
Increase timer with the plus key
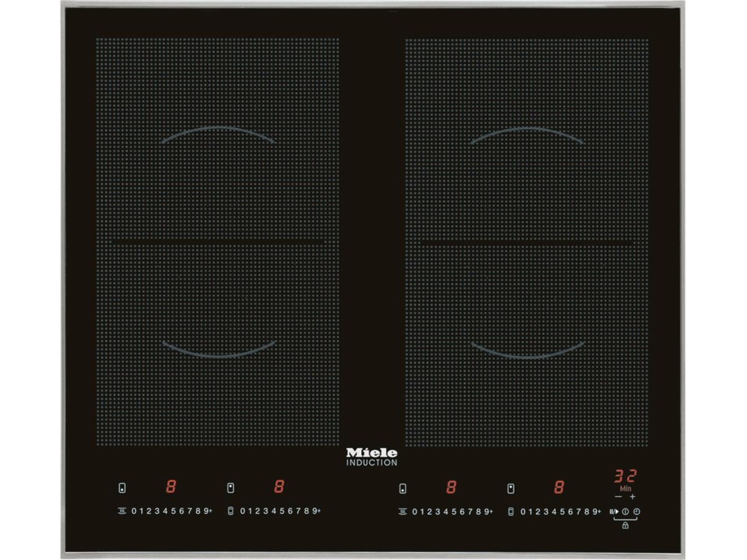tap(632, 497)
